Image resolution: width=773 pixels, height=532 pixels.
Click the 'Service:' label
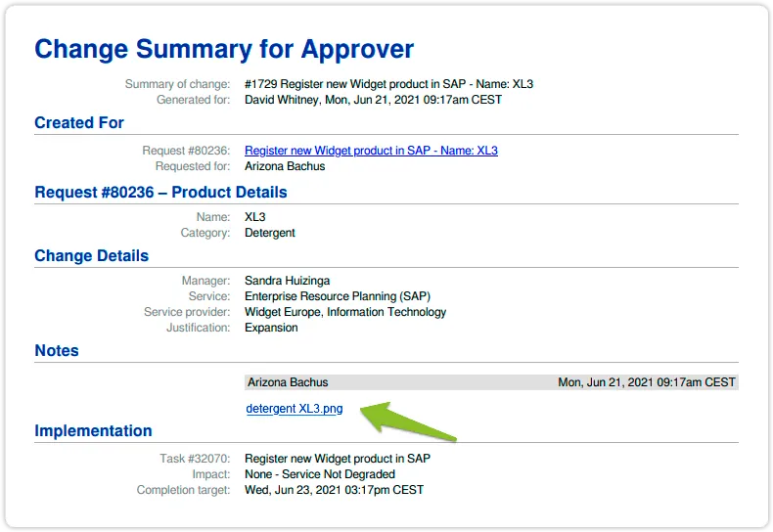point(209,296)
